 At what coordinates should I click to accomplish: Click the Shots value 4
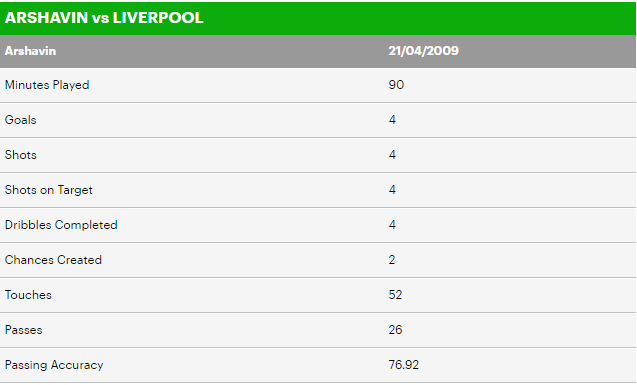(x=392, y=155)
